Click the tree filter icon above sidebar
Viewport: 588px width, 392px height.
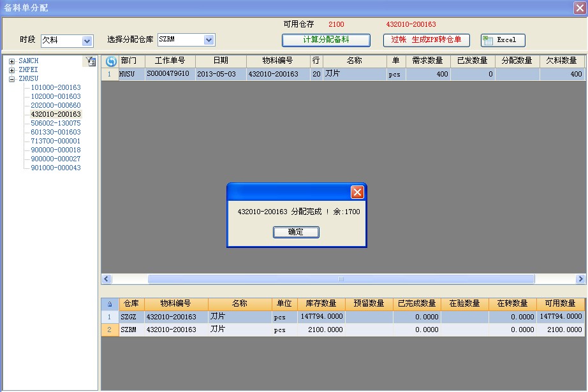pos(91,61)
